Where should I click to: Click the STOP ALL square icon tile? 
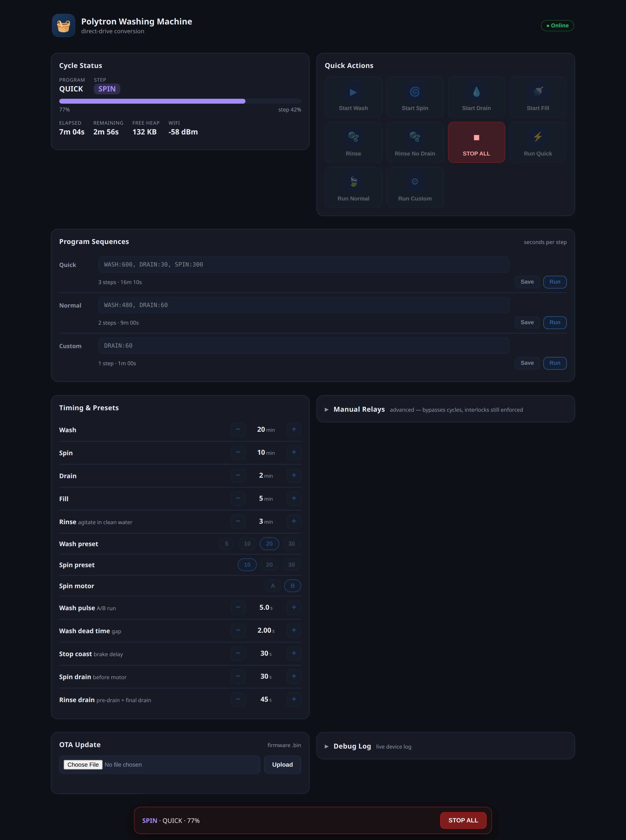(476, 143)
